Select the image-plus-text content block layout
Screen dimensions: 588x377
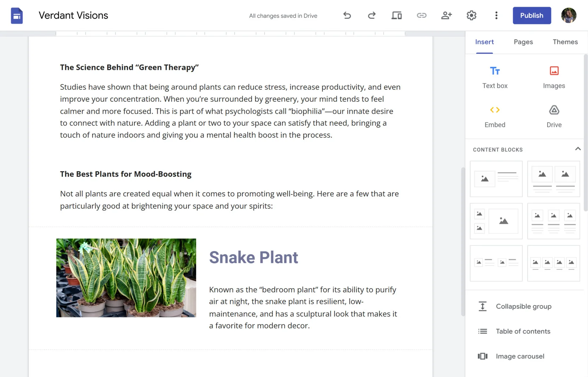pyautogui.click(x=496, y=179)
